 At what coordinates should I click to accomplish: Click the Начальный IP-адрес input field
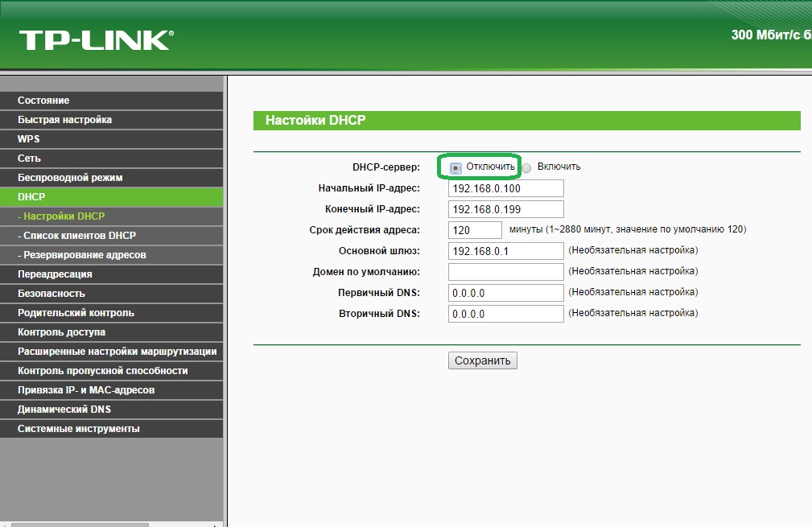click(505, 188)
